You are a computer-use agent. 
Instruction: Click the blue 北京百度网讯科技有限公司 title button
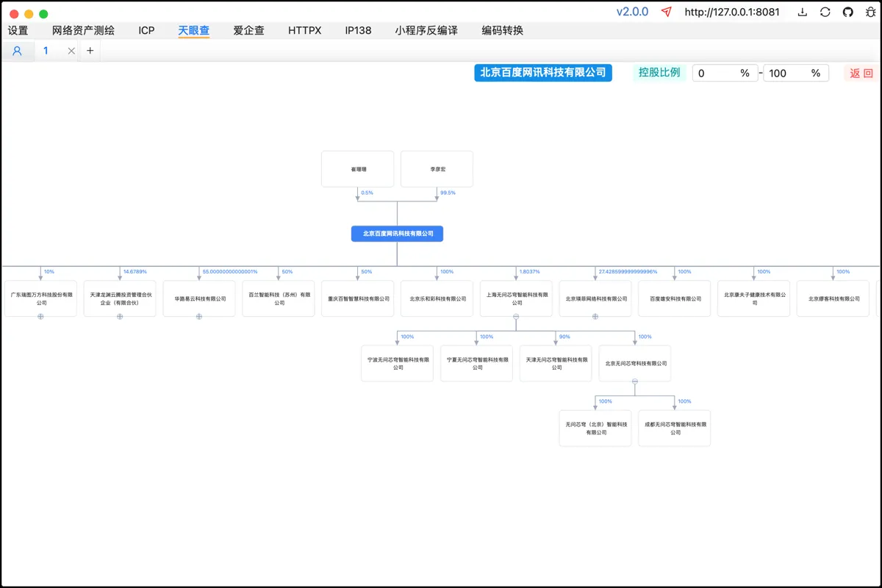(543, 72)
